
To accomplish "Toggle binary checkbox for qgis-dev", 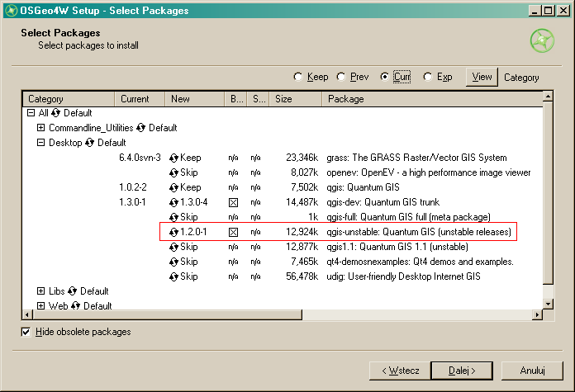I will point(233,202).
